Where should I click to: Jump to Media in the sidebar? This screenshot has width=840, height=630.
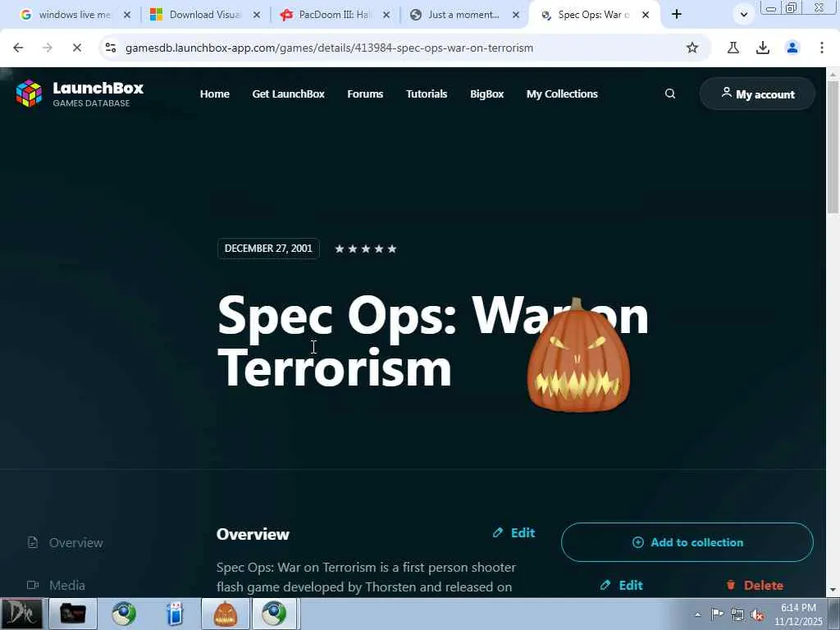tap(56, 585)
